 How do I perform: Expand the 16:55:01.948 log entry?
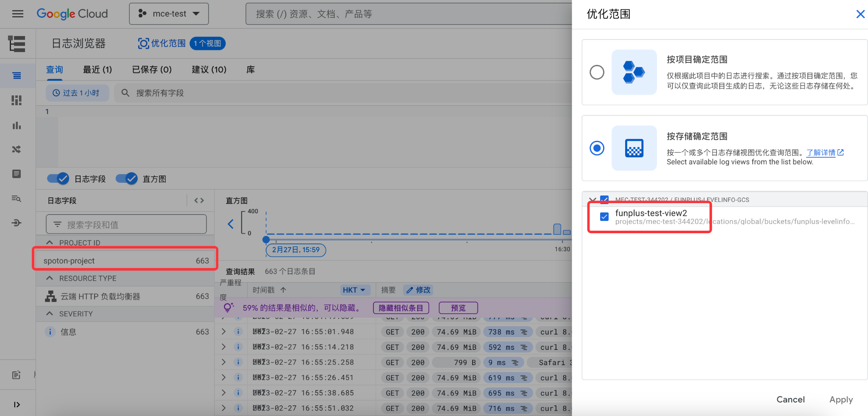[223, 332]
